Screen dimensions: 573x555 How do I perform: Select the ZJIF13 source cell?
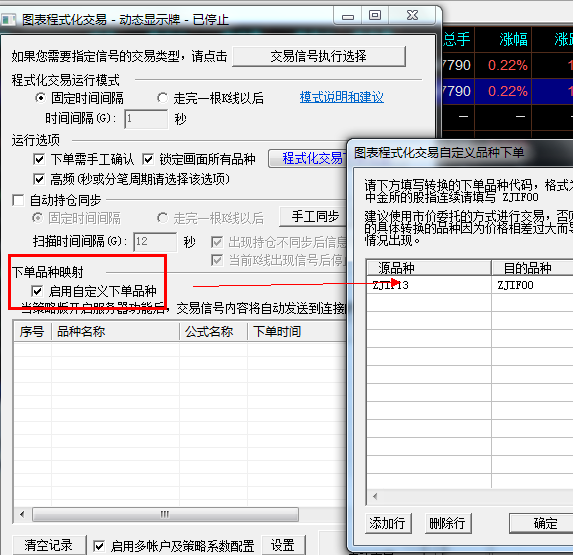click(429, 285)
